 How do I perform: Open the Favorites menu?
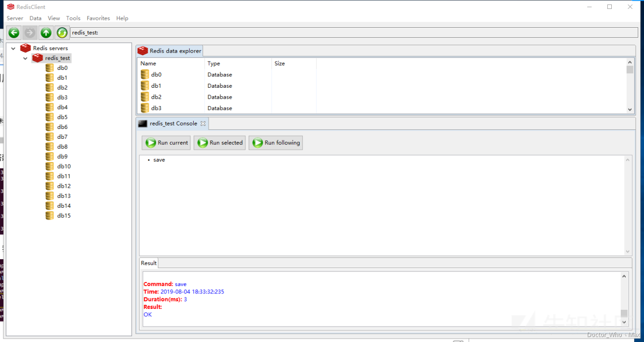click(99, 18)
